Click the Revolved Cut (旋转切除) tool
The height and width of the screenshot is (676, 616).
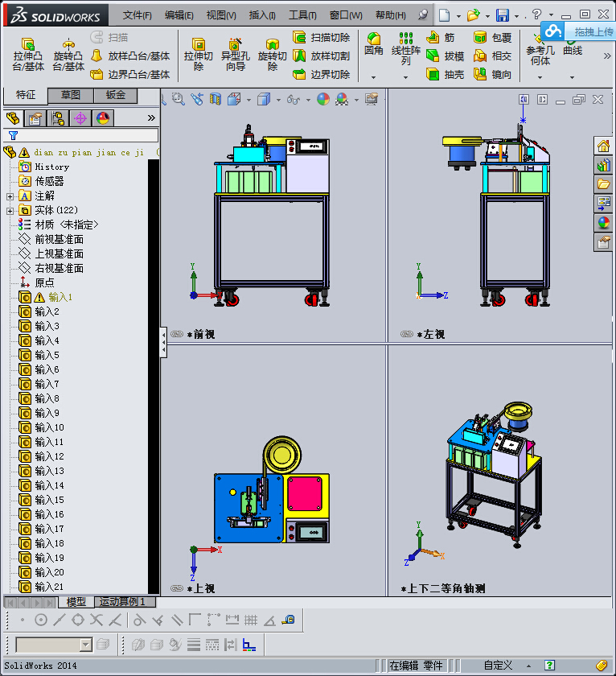[x=273, y=55]
